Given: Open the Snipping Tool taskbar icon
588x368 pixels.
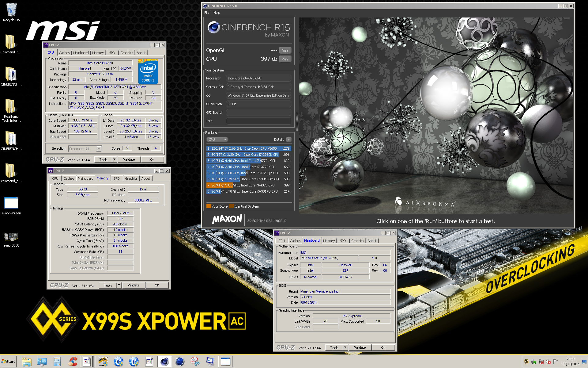Looking at the screenshot, I should pos(195,362).
